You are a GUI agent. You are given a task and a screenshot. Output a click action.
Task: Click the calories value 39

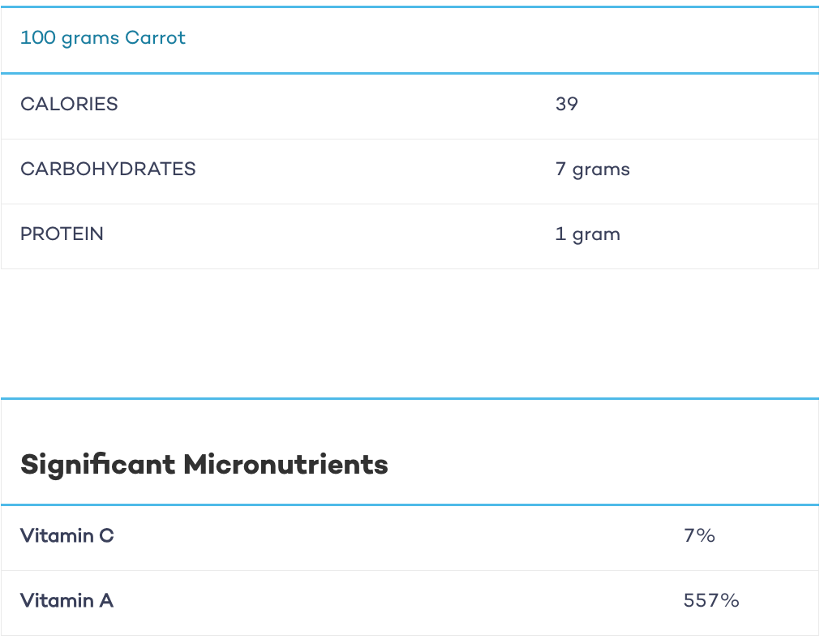click(x=566, y=104)
